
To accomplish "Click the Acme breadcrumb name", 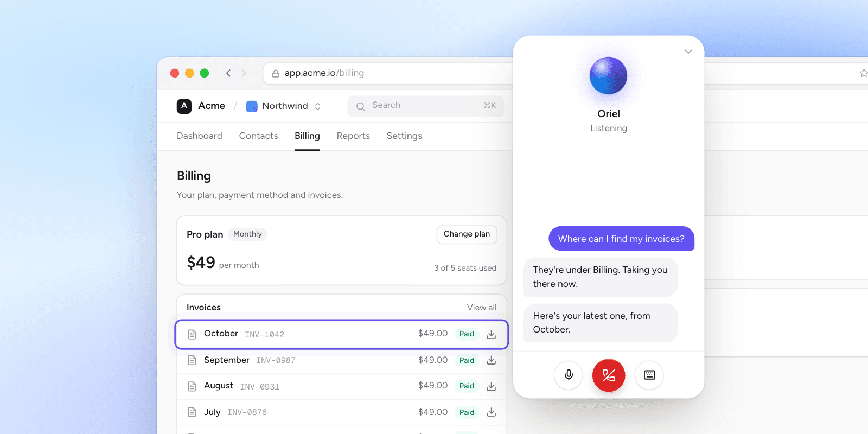I will [x=212, y=106].
